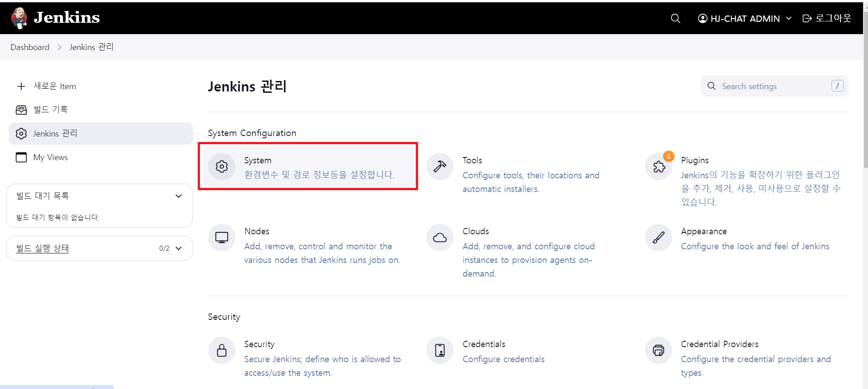Viewport: 868px width, 389px height.
Task: Click the My Views window icon
Action: pos(21,157)
